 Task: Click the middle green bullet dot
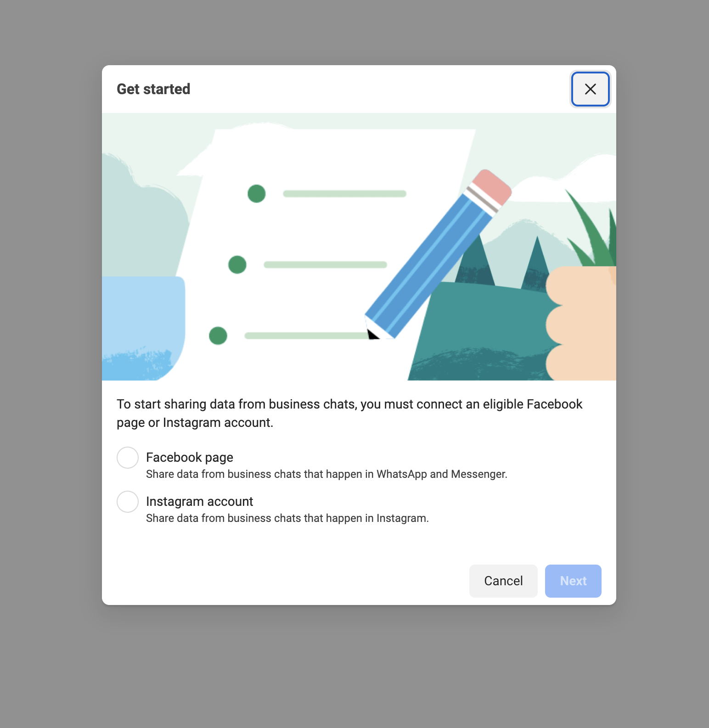tap(237, 265)
